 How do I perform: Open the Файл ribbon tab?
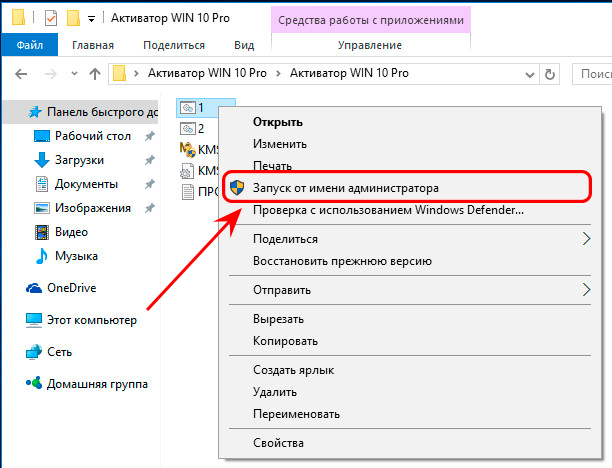(x=30, y=45)
